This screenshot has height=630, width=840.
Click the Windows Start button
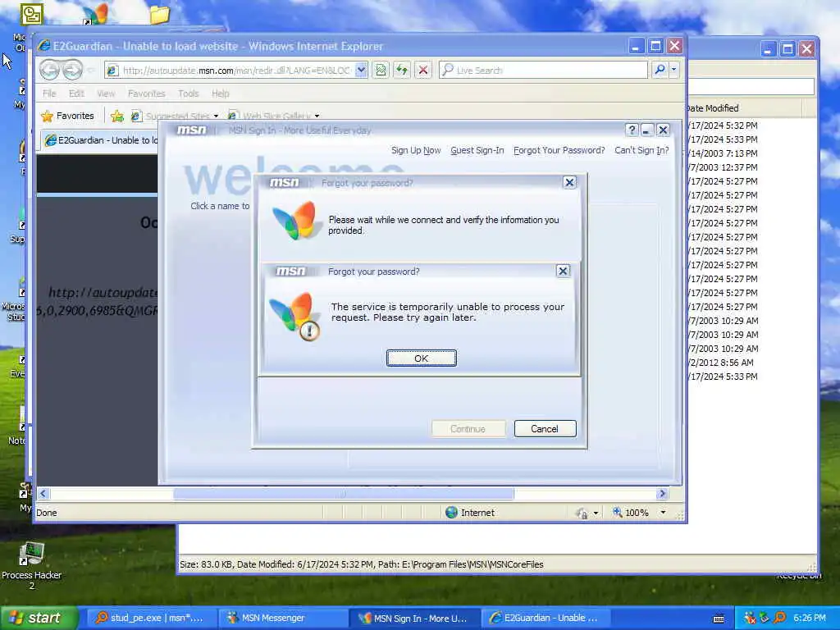[38, 618]
